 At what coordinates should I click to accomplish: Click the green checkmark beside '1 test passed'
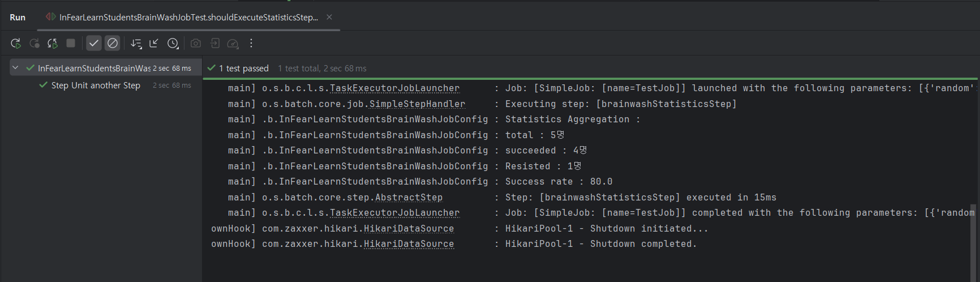point(212,68)
